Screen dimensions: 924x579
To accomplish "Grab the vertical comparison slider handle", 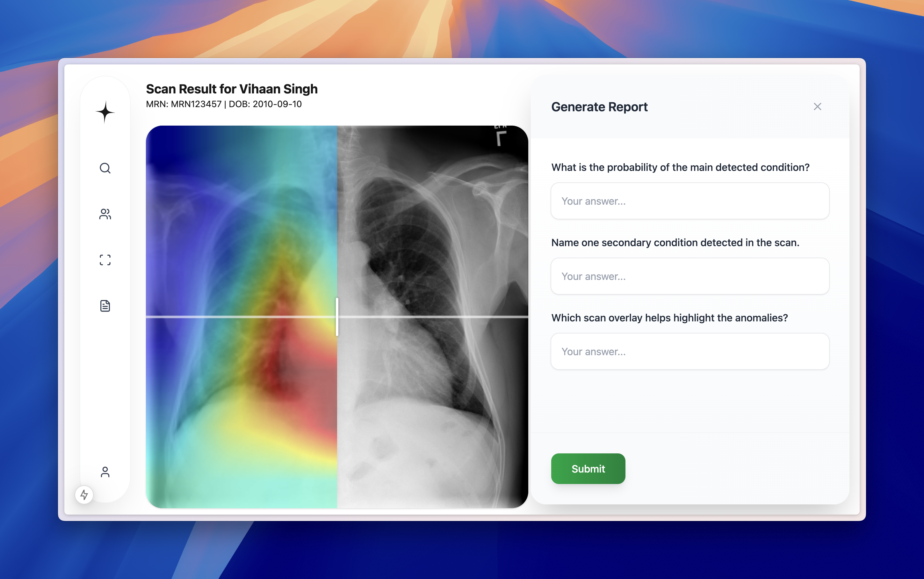I will tap(337, 317).
